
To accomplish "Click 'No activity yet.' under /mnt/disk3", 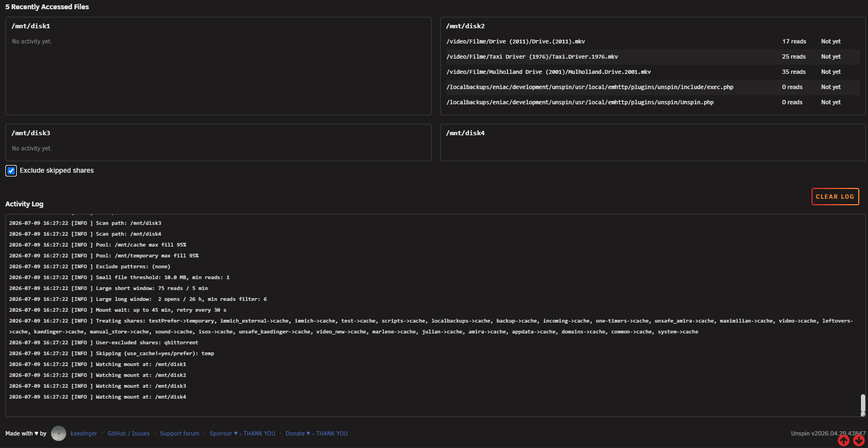I will 32,149.
